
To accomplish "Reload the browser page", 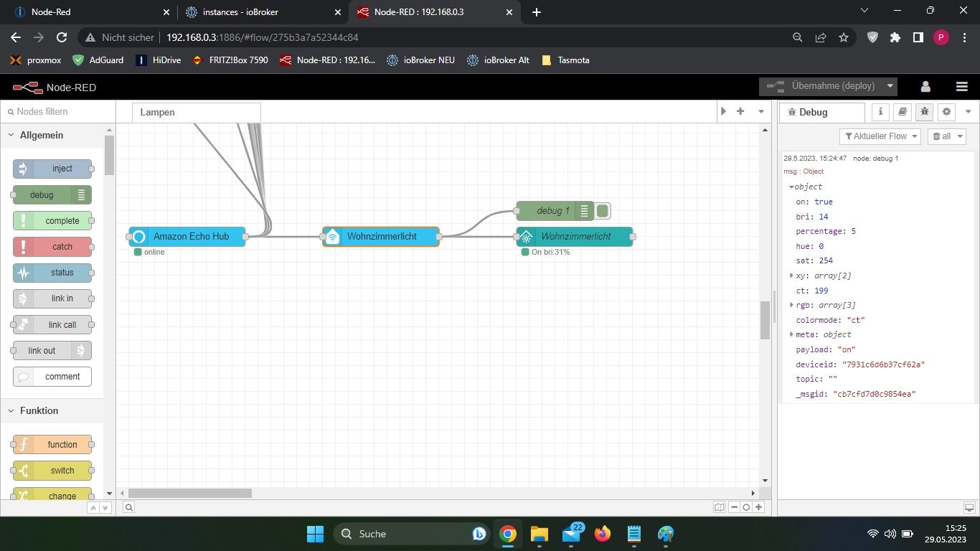I will (x=62, y=37).
